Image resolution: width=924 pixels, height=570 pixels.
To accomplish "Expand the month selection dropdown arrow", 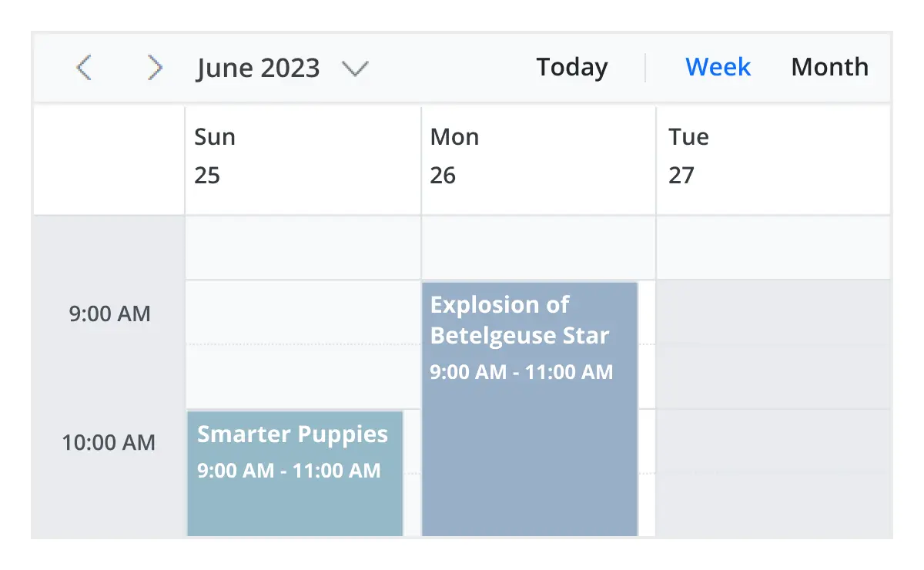I will tap(356, 69).
